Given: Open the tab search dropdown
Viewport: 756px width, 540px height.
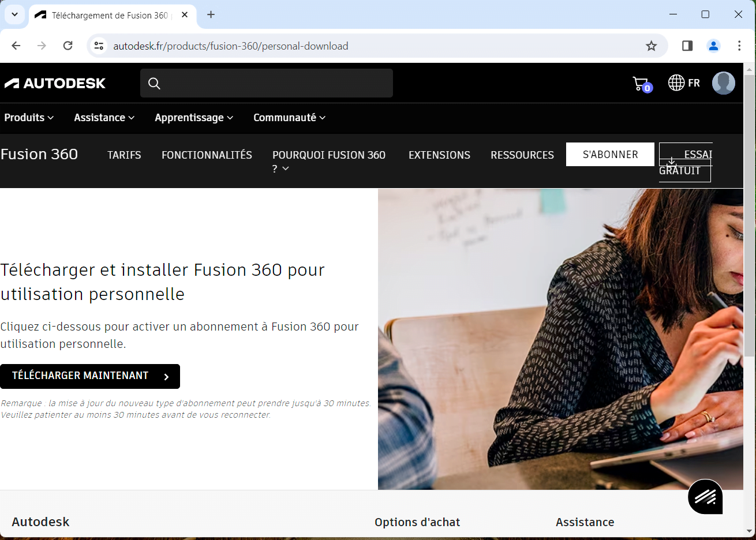Looking at the screenshot, I should [14, 14].
